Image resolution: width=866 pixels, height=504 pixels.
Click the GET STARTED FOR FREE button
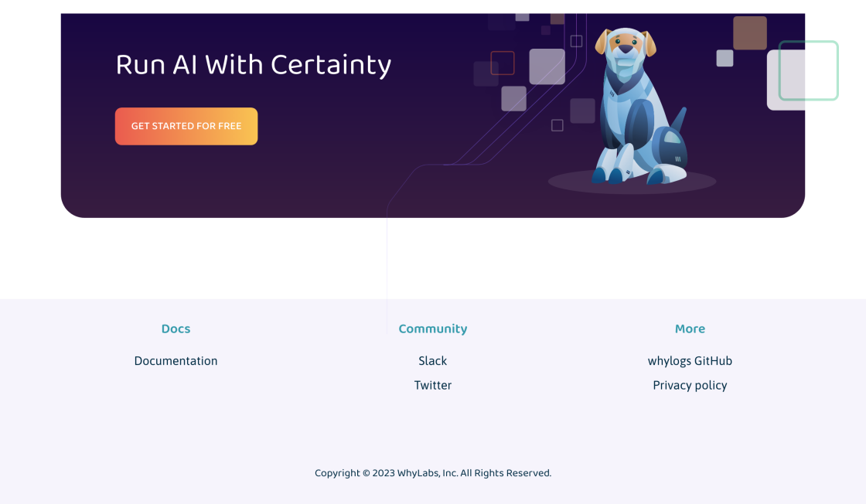tap(186, 126)
